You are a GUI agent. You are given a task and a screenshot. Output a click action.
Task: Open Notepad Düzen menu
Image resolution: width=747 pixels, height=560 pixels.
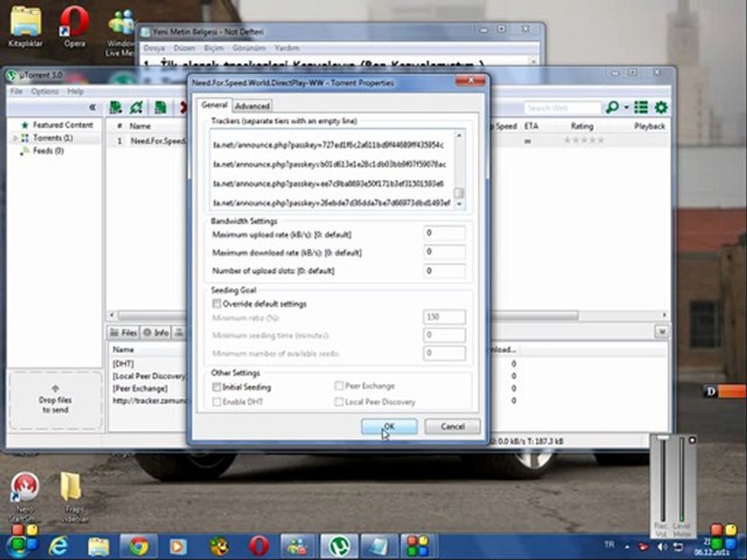184,48
